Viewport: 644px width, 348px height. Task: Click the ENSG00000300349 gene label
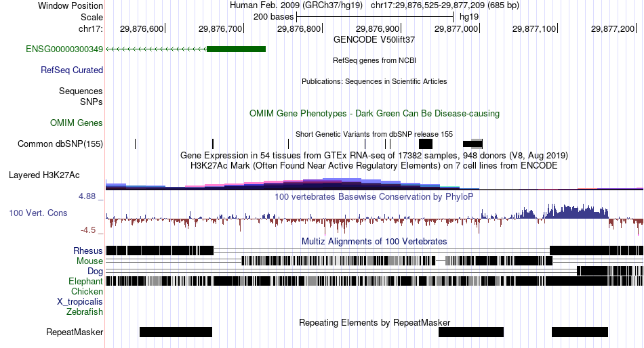pyautogui.click(x=64, y=49)
